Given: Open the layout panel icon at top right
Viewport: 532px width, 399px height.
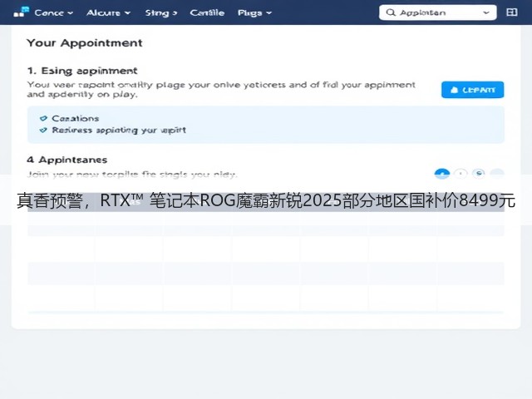Looking at the screenshot, I should point(512,12).
